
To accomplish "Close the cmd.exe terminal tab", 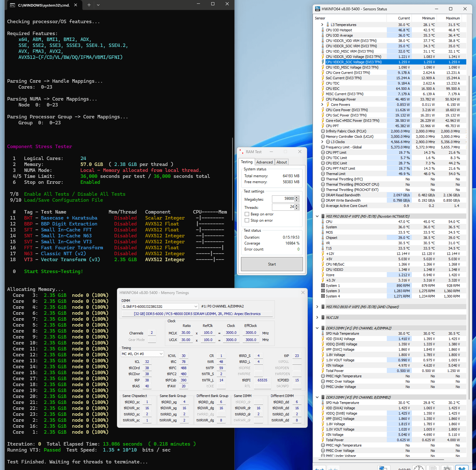I will click(76, 5).
